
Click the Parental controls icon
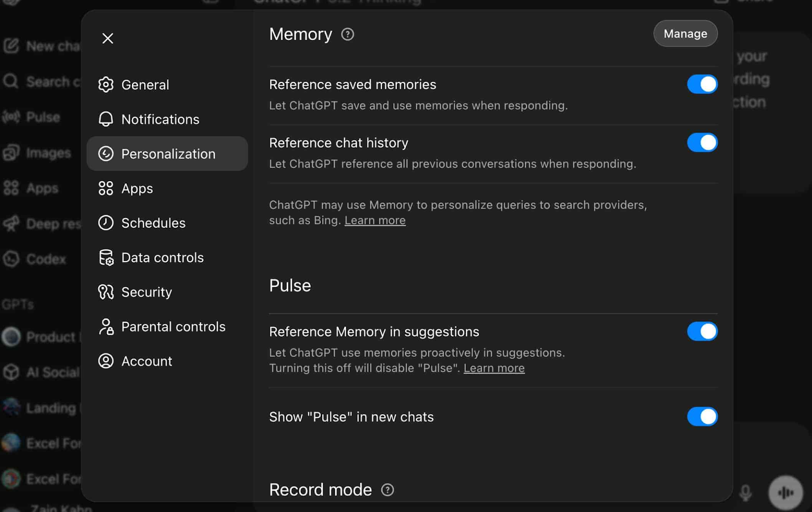106,327
